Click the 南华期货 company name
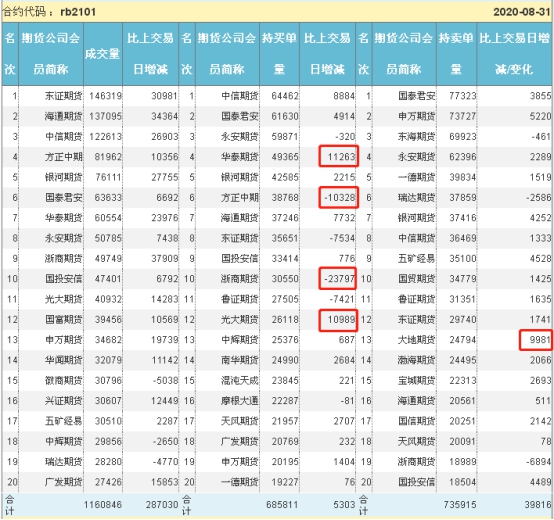Viewport: 554px width, 520px height. click(x=240, y=360)
